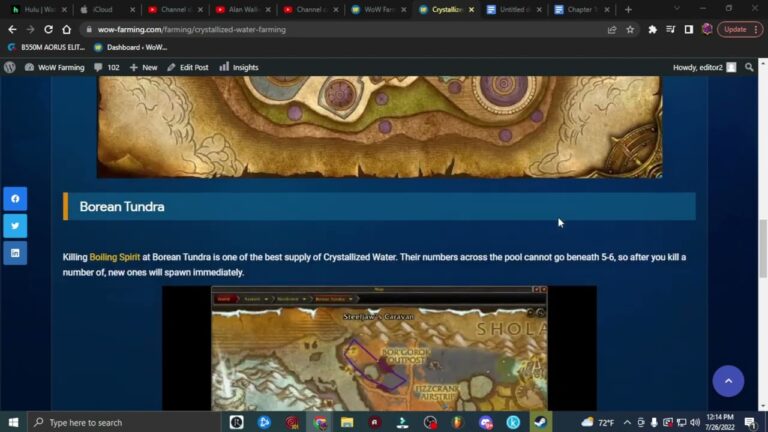Open Chrome profile avatar
Image resolution: width=768 pixels, height=432 pixels.
click(x=707, y=29)
